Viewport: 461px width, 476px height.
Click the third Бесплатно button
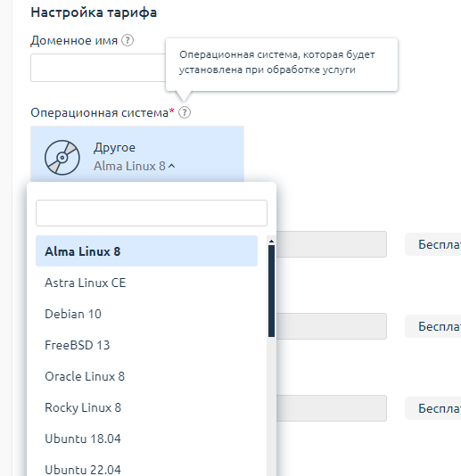click(433, 408)
